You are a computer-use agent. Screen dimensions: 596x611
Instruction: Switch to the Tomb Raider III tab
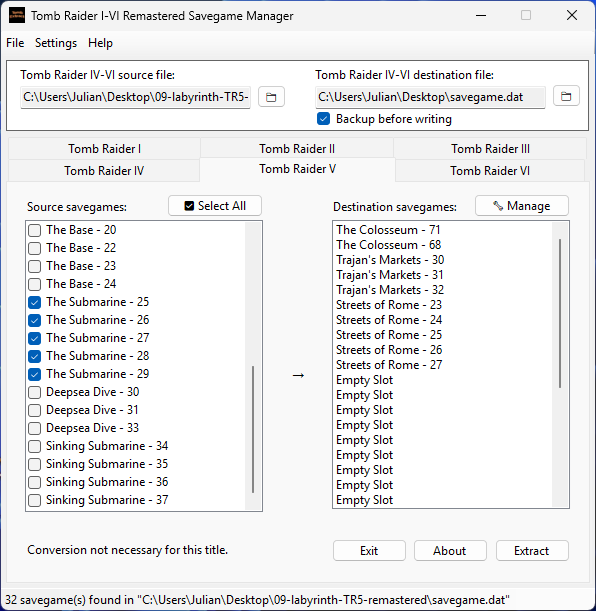pos(490,148)
